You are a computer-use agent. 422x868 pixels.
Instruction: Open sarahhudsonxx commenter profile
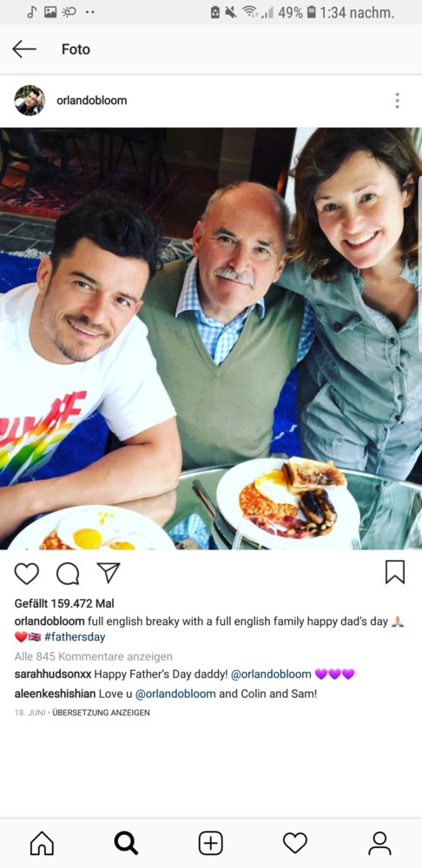coord(53,674)
